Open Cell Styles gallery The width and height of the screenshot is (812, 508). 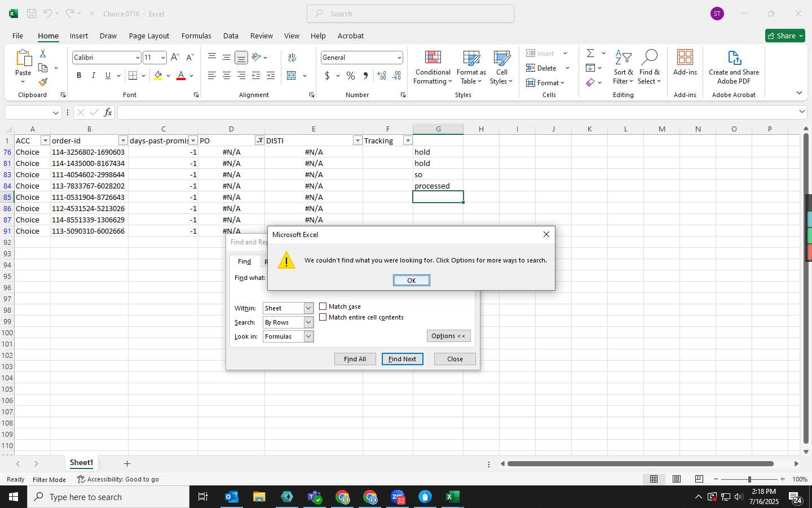501,68
